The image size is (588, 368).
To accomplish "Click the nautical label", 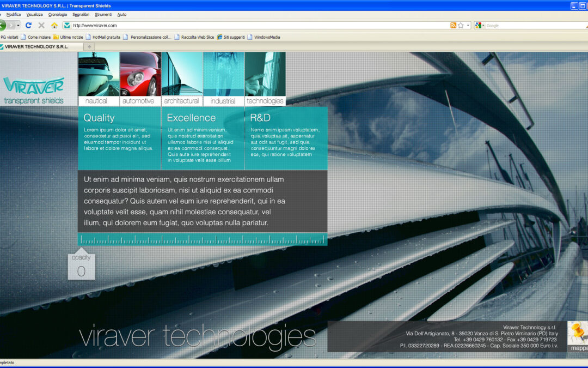I will pos(96,101).
